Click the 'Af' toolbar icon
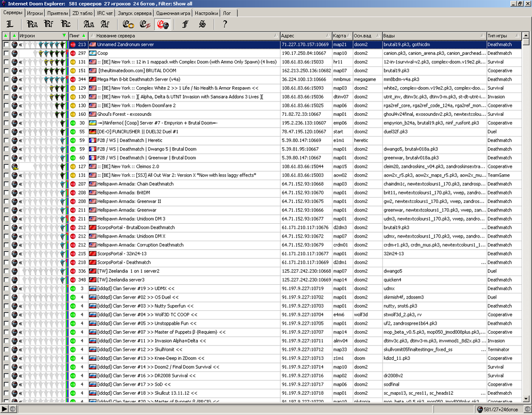Screen dimensions: 532x415 click(105, 24)
